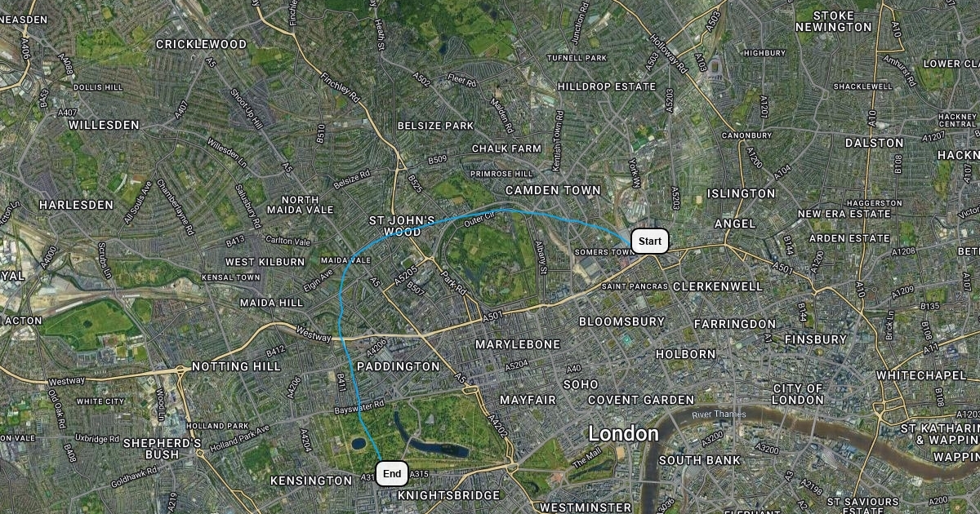Click the Shepherd's Bush label
This screenshot has width=980, height=514.
pyautogui.click(x=162, y=448)
